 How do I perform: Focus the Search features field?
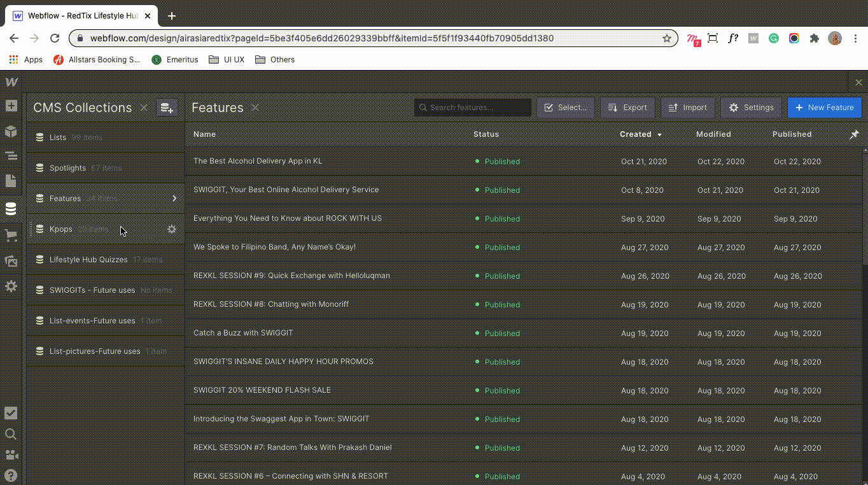click(473, 108)
